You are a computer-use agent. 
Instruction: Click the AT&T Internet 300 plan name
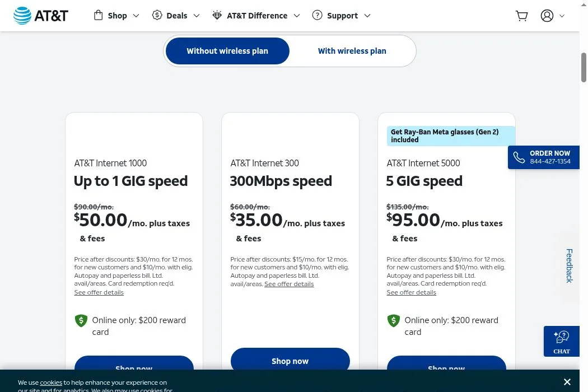264,163
